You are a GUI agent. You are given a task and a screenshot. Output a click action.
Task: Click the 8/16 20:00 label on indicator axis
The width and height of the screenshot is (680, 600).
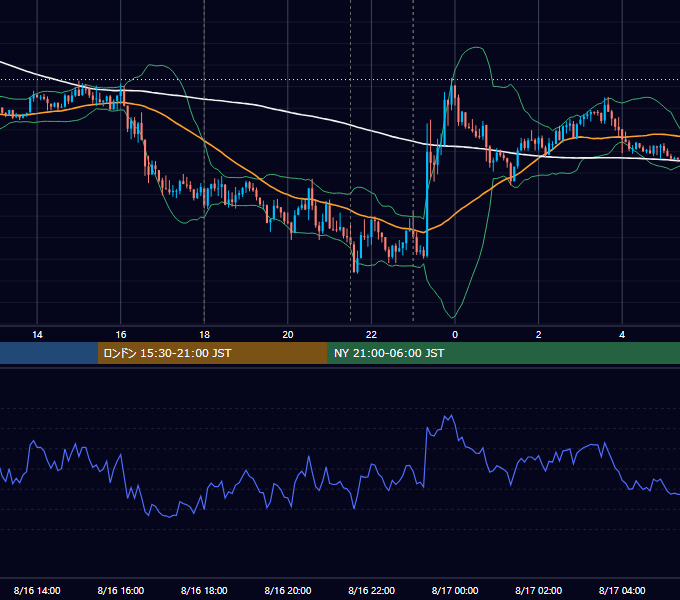click(x=288, y=590)
